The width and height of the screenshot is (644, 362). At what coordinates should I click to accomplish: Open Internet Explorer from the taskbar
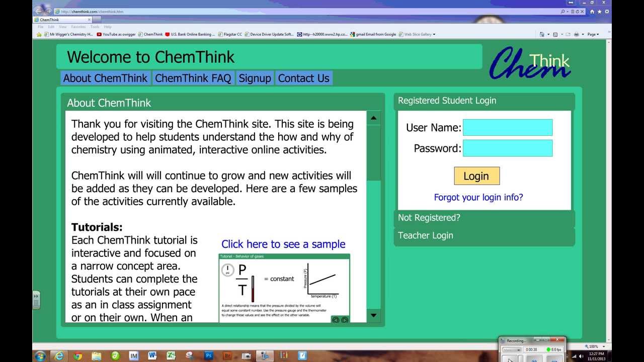(59, 356)
